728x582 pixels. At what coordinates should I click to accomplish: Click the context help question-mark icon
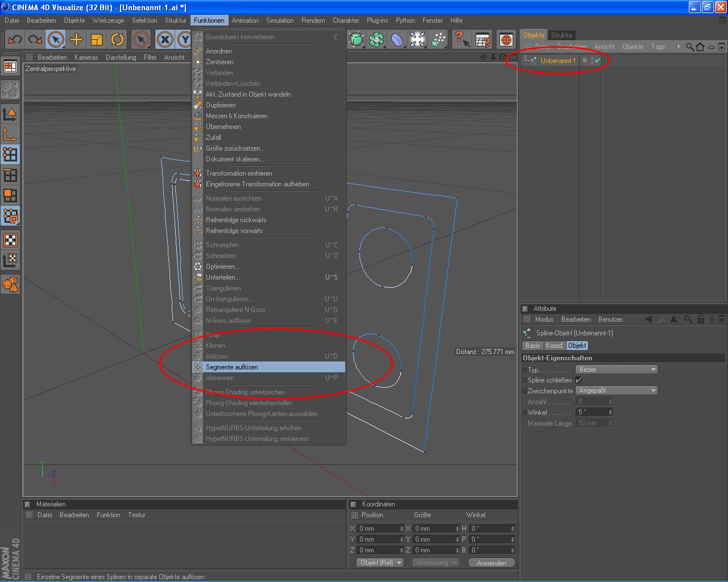pos(462,39)
